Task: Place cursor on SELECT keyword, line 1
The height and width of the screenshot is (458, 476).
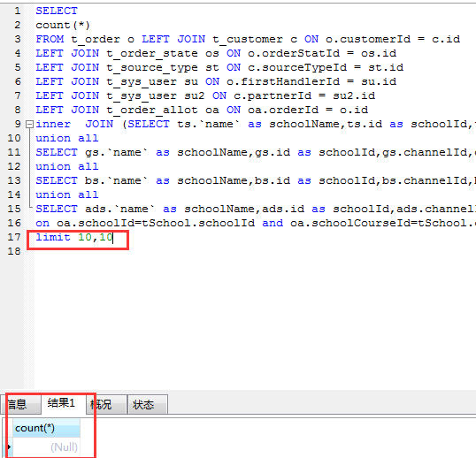Action: pos(57,11)
